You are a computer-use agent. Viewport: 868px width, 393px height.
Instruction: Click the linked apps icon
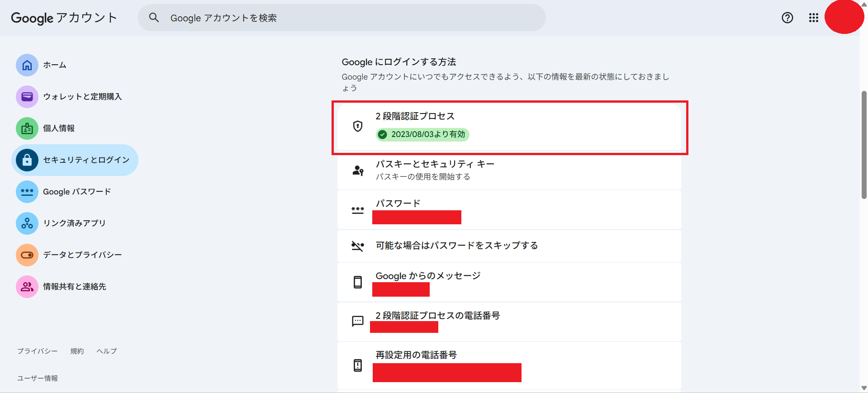coord(27,223)
